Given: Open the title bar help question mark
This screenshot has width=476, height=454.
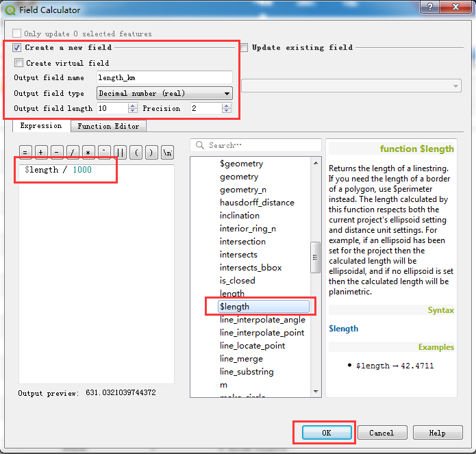Looking at the screenshot, I should tap(430, 7).
